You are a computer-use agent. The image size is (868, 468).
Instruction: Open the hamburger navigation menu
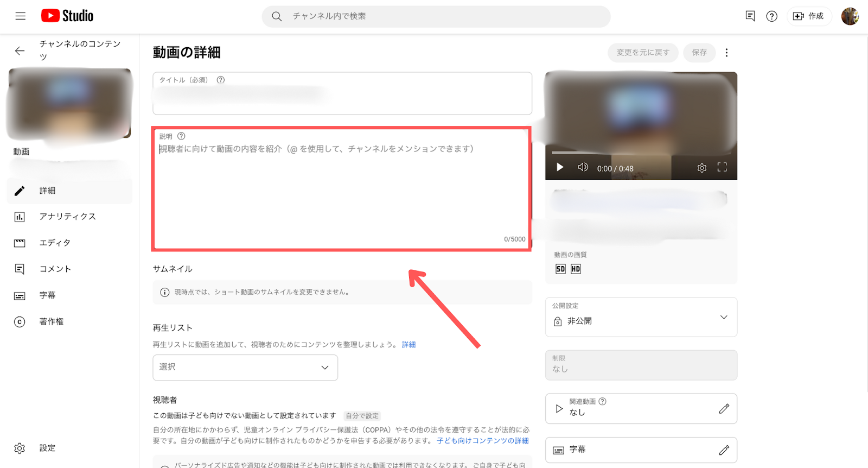(x=21, y=16)
